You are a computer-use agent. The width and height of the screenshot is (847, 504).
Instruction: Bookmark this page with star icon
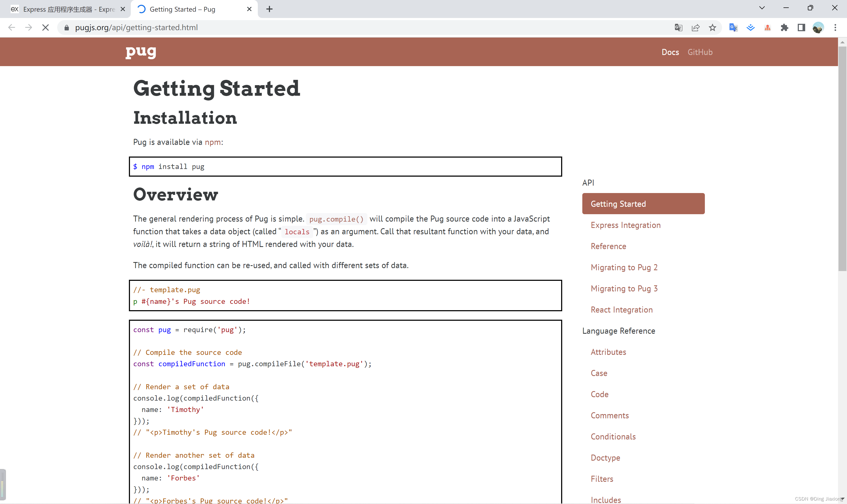[712, 28]
